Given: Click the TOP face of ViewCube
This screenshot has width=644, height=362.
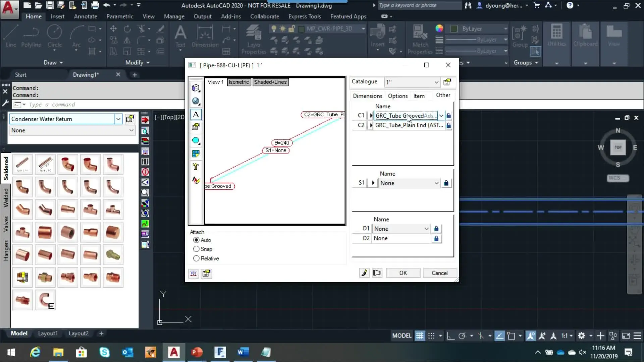Looking at the screenshot, I should click(x=618, y=147).
